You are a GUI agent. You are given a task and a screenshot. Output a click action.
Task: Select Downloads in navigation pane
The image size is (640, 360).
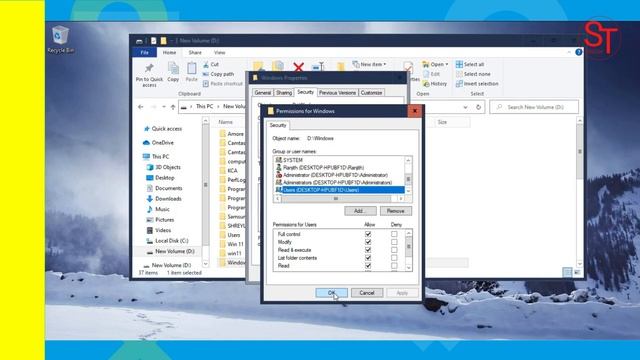[x=164, y=199]
